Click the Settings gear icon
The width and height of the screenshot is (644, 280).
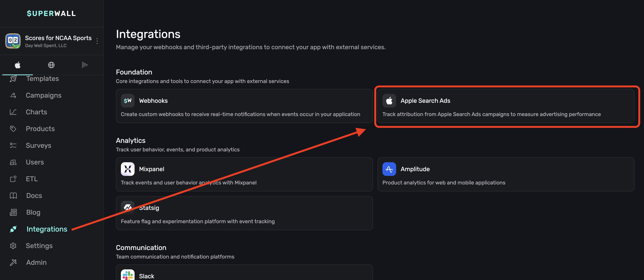click(x=13, y=246)
